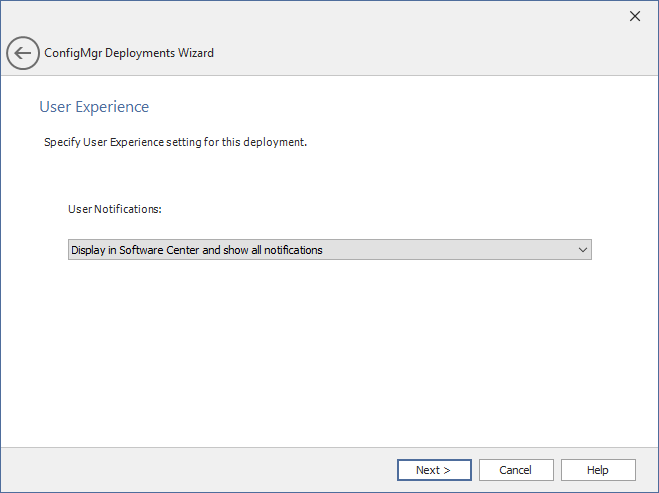Open Help for this wizard page
Screen dimensions: 659x493
597,470
